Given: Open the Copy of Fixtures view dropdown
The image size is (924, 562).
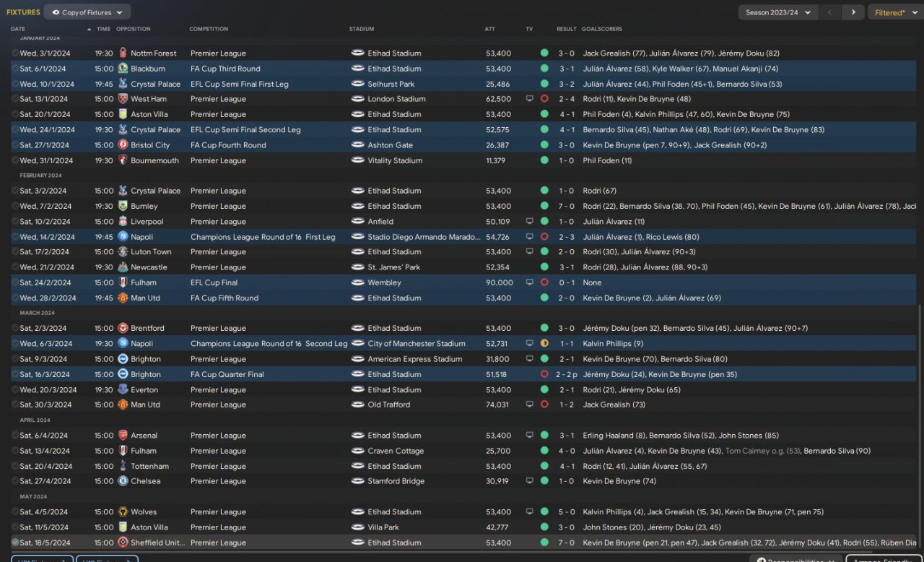Looking at the screenshot, I should pyautogui.click(x=87, y=12).
